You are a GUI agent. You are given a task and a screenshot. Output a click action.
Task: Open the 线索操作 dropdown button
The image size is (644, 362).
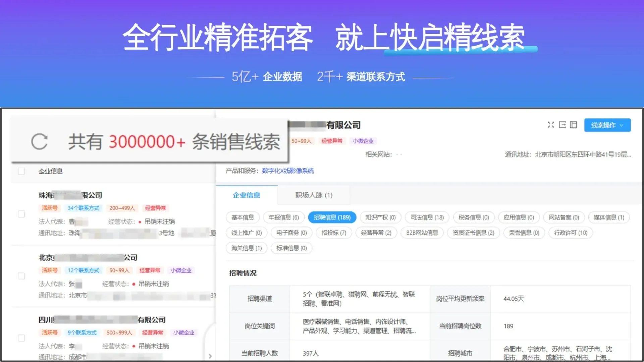coord(607,125)
